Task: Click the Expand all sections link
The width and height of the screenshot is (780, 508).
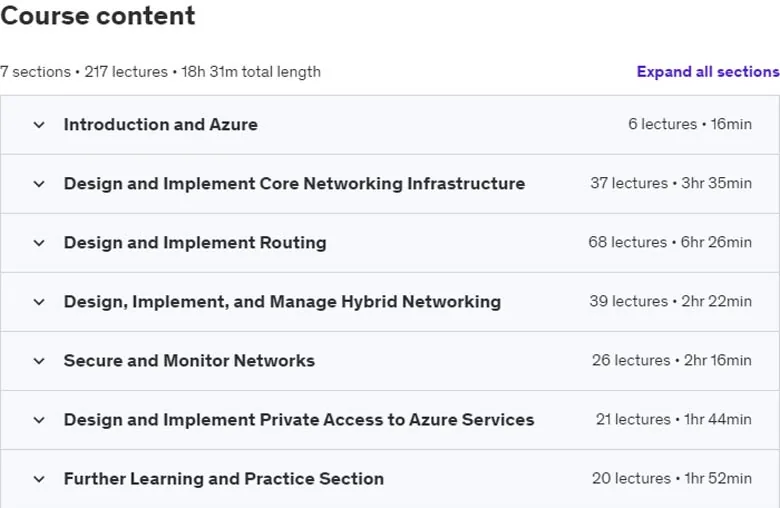Action: pyautogui.click(x=708, y=72)
